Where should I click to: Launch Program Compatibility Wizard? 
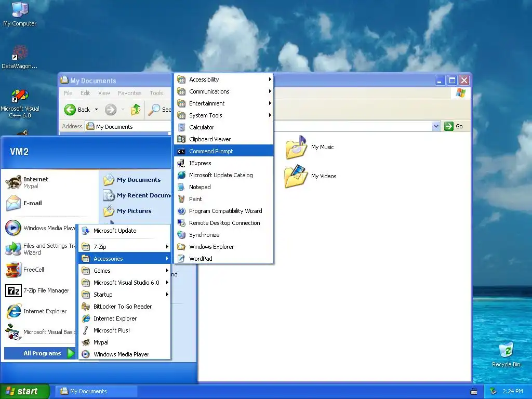tap(223, 211)
